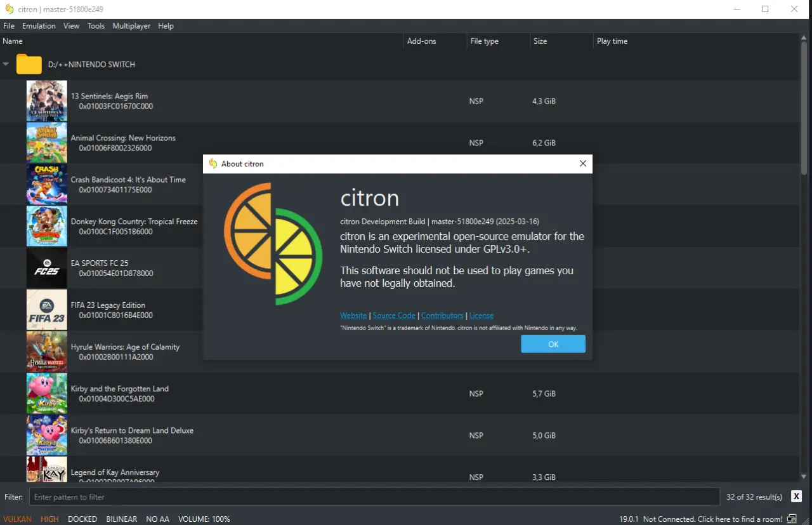Open the Website link

pos(353,316)
